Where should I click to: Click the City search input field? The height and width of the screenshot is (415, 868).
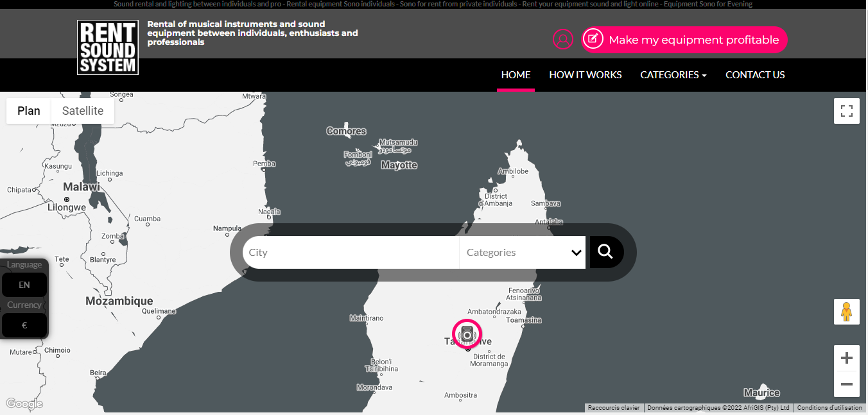point(351,253)
